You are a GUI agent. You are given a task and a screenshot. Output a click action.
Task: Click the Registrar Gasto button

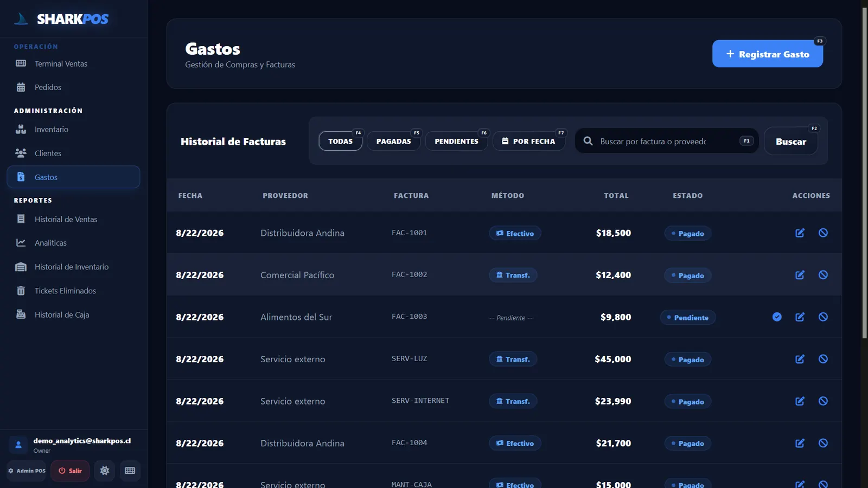(768, 54)
